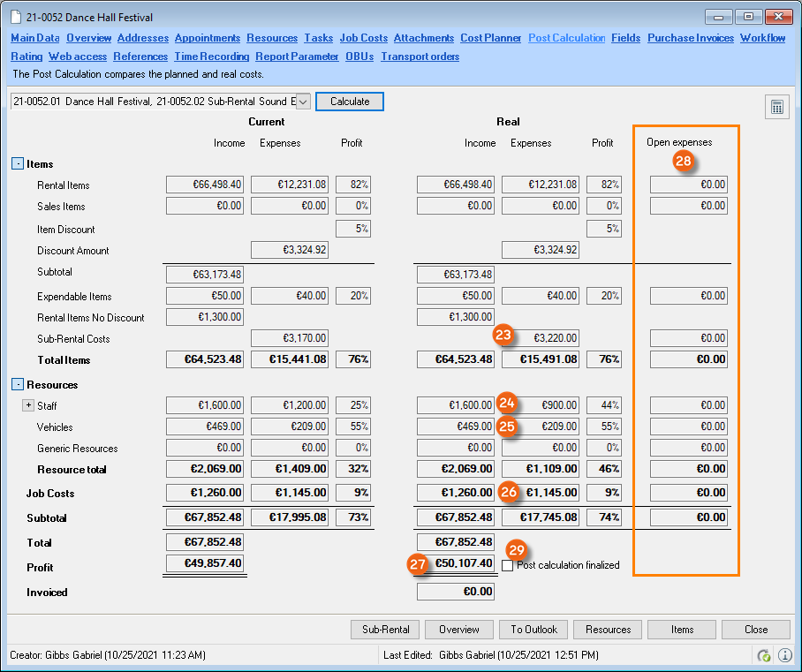
Task: Enable Post calculation finalized checkbox
Action: coord(508,565)
